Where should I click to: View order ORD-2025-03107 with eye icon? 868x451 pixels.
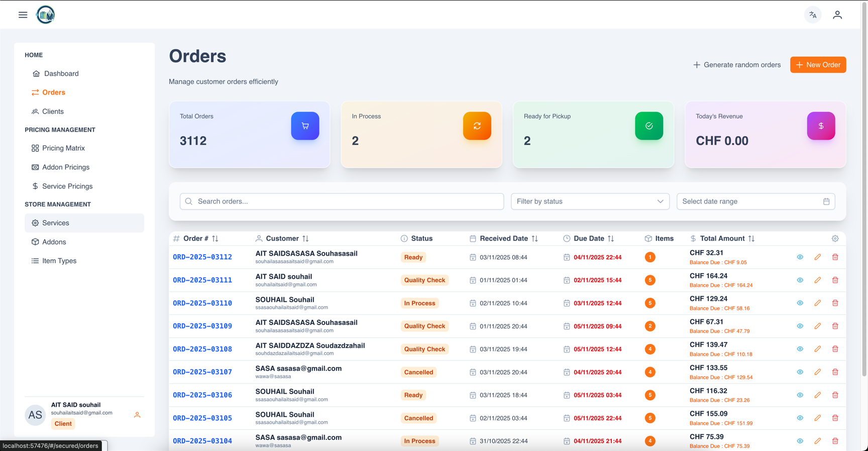pyautogui.click(x=800, y=372)
